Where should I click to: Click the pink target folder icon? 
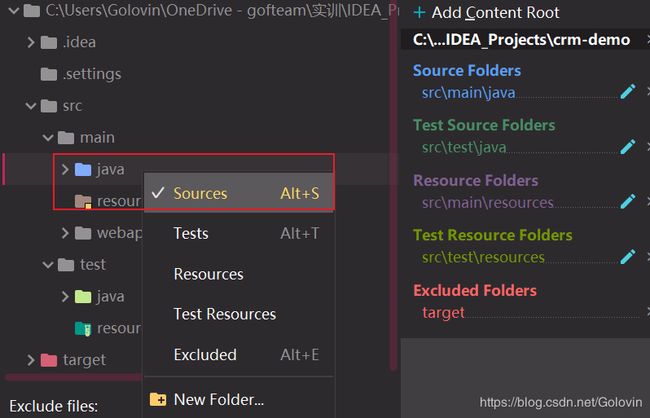(x=49, y=360)
